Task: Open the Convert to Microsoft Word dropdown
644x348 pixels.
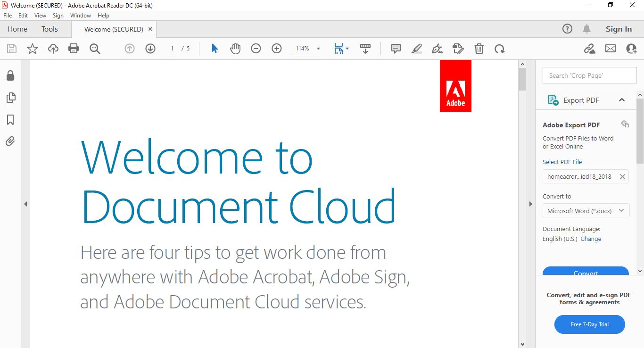Action: pos(586,211)
